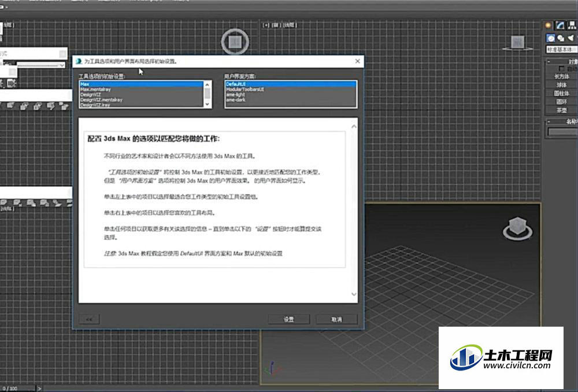
Task: Click the 设置 (Set) button
Action: click(x=288, y=319)
